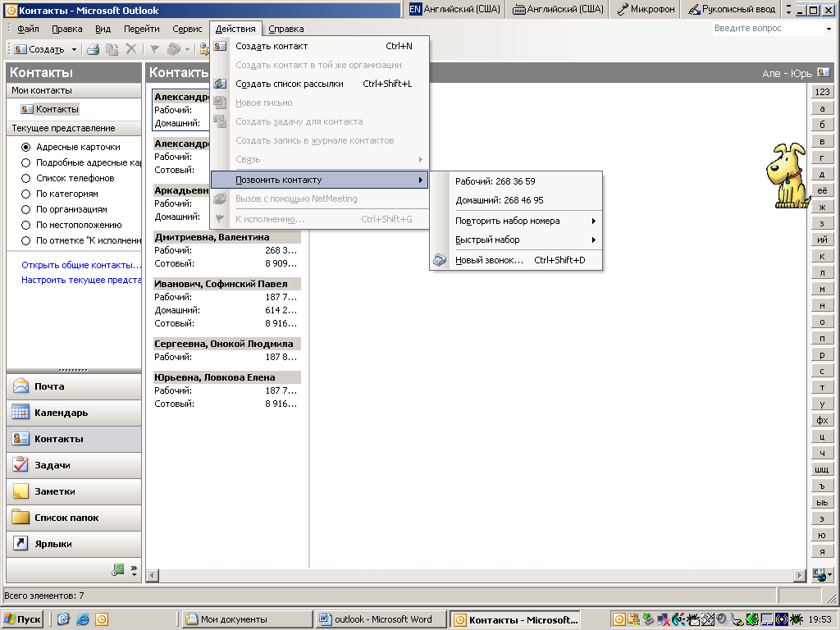Select the Иванович, Софинский Павел contact card

(227, 304)
